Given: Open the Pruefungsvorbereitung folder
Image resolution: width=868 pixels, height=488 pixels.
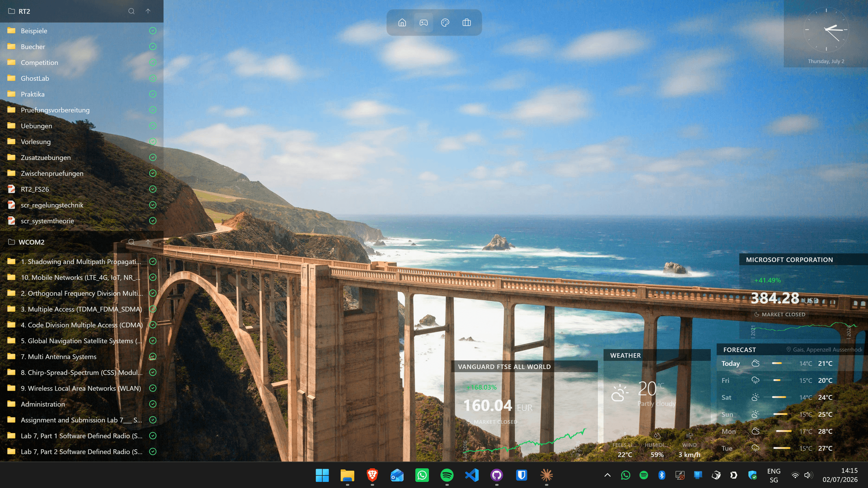Looking at the screenshot, I should tap(82, 110).
